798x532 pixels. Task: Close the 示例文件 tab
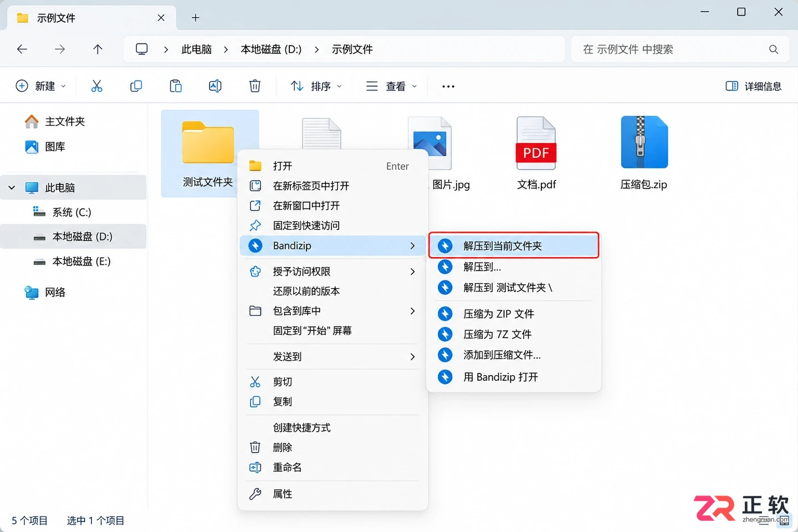(x=161, y=18)
